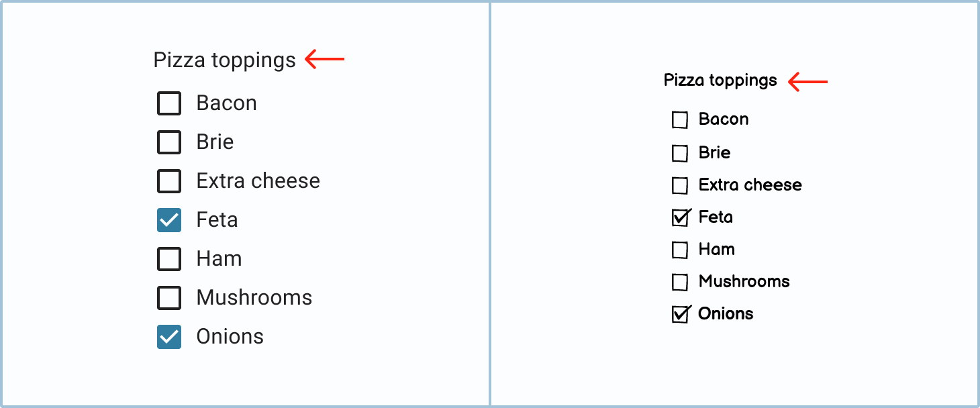Click the Pizza toppings heading in the high-fidelity mockup
980x408 pixels.
[224, 60]
